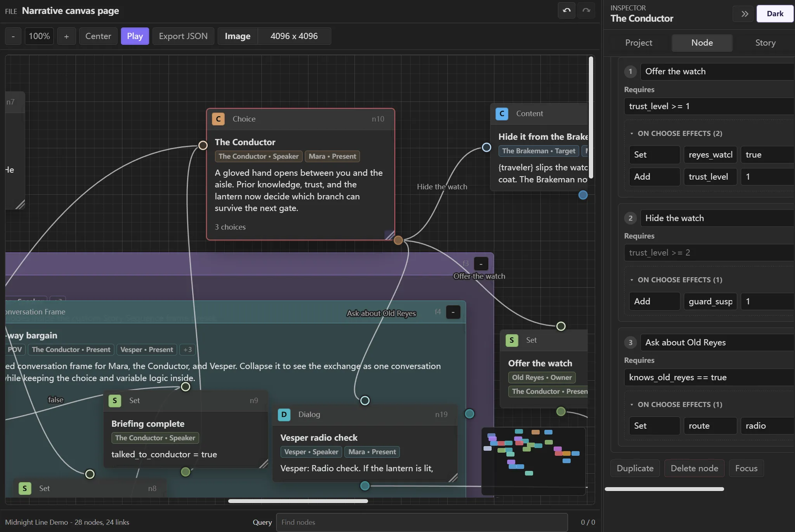Click Export JSON button
The image size is (795, 532).
tap(183, 36)
